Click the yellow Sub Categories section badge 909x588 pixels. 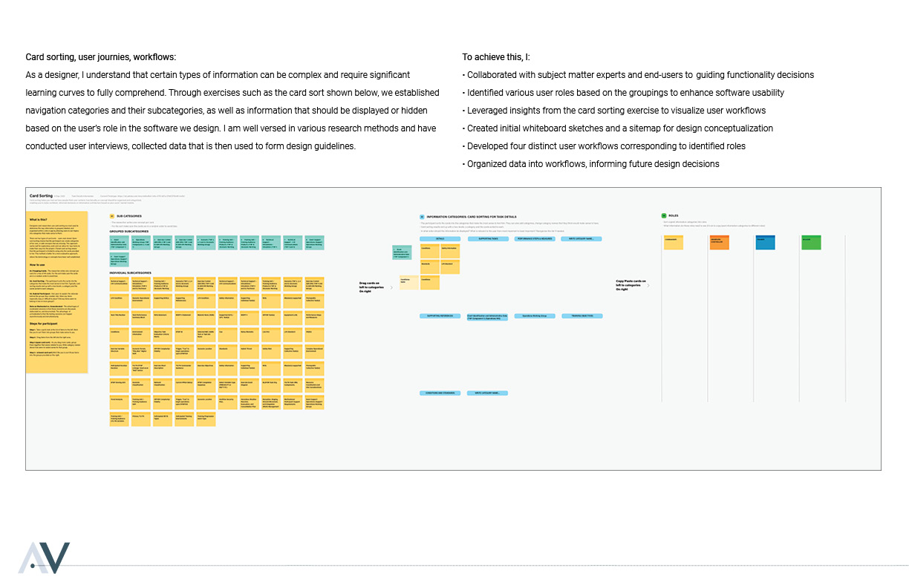coord(111,216)
